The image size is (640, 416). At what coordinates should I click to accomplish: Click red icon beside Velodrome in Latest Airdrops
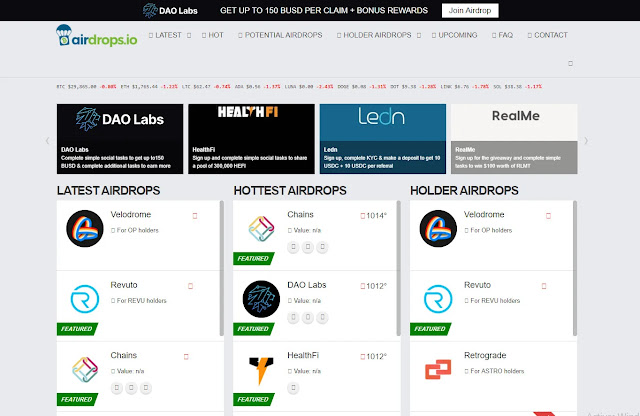pos(195,216)
